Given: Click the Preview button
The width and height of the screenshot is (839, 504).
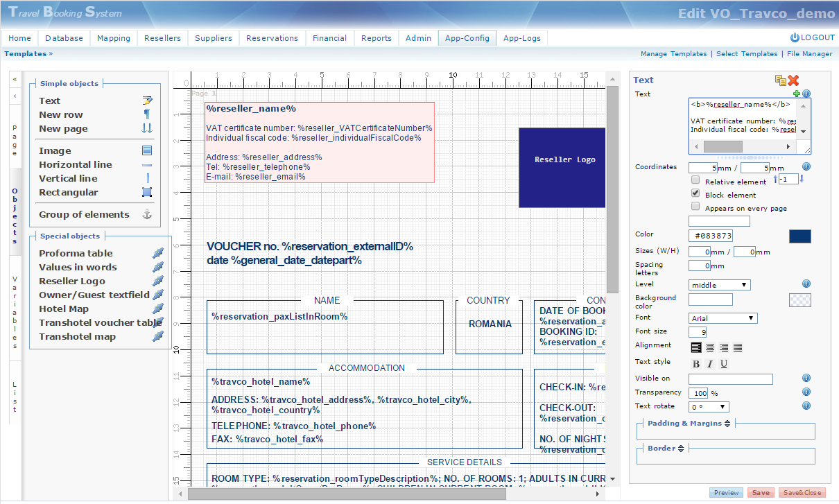Looking at the screenshot, I should click(726, 493).
